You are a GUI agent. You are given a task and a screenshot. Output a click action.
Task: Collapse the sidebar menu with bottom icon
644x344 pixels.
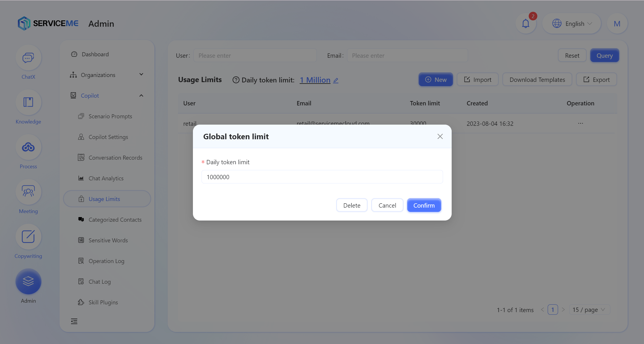(x=74, y=321)
